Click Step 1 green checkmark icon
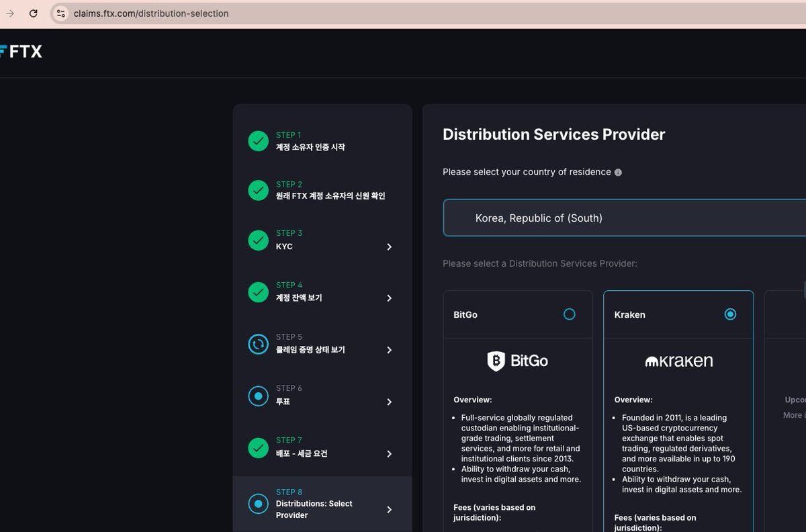This screenshot has width=806, height=532. coord(258,141)
